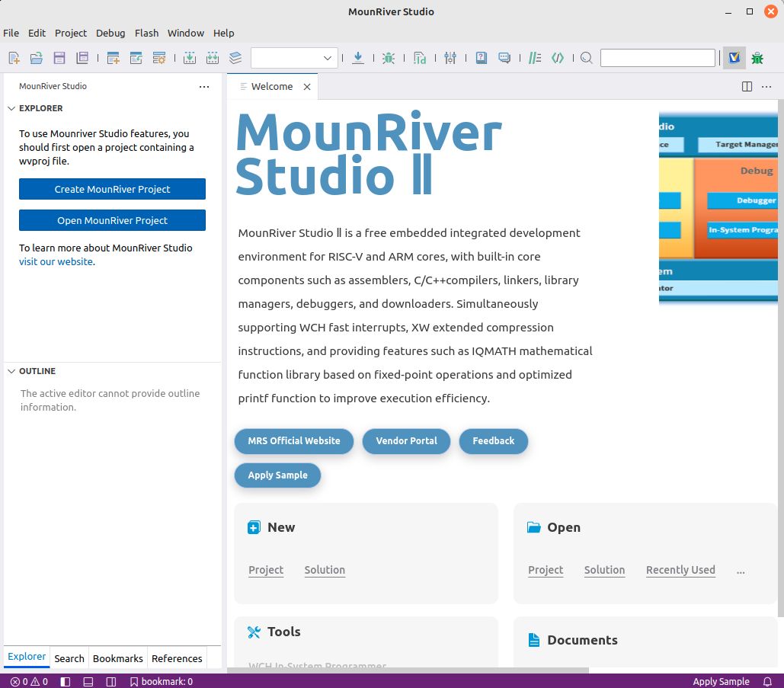Click the Save toolbar icon
Viewport: 784px width, 688px height.
tap(59, 58)
